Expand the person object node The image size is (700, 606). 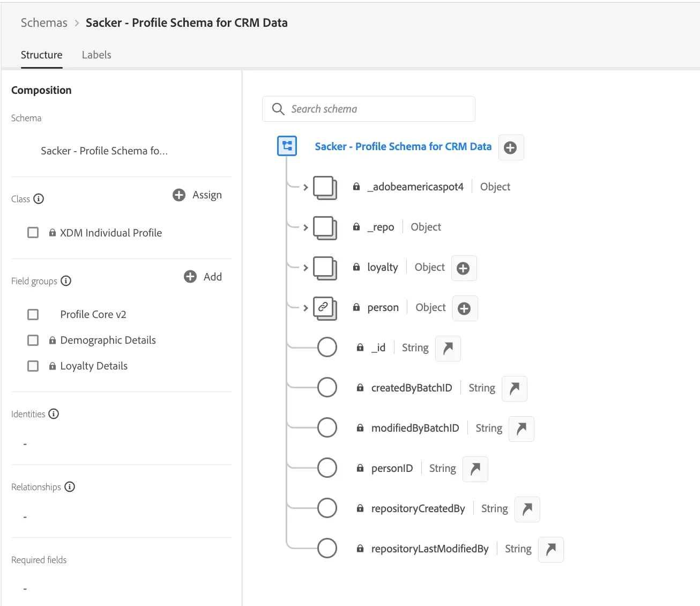coord(306,308)
